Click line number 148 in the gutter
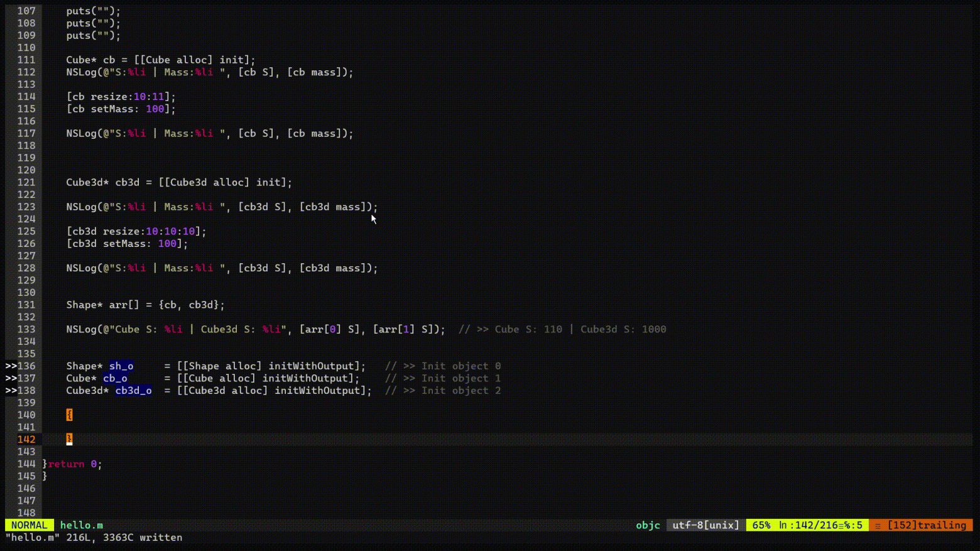The width and height of the screenshot is (980, 551). (x=26, y=513)
